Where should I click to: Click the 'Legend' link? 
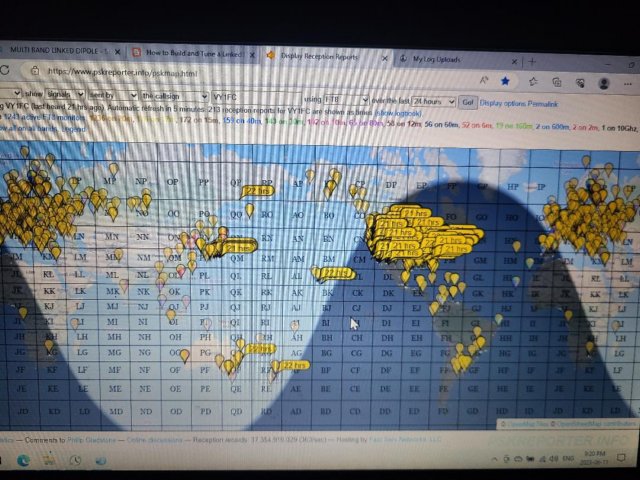tap(73, 129)
